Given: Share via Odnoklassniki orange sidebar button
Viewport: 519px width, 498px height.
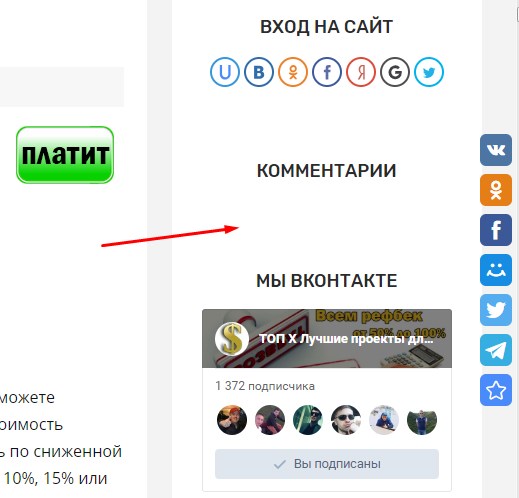Looking at the screenshot, I should coord(496,190).
